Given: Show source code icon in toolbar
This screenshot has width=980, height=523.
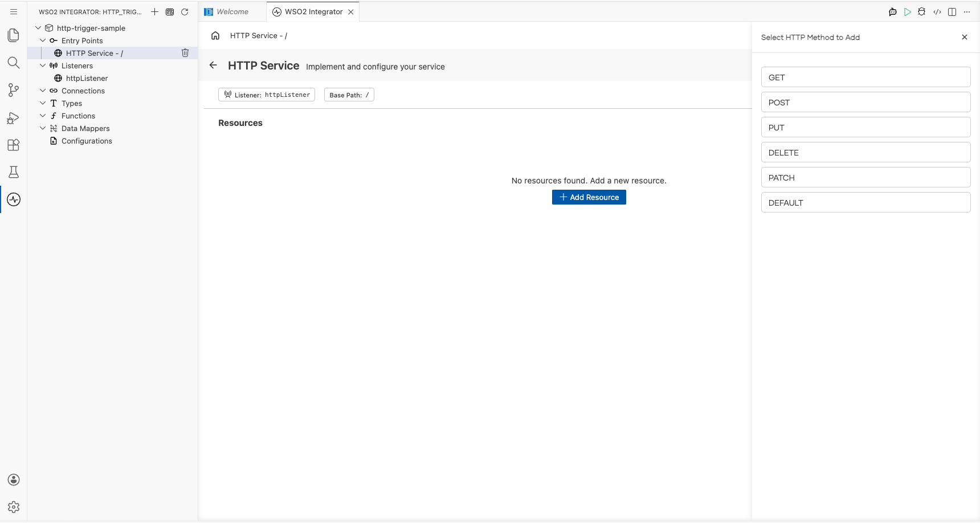Looking at the screenshot, I should click(937, 11).
